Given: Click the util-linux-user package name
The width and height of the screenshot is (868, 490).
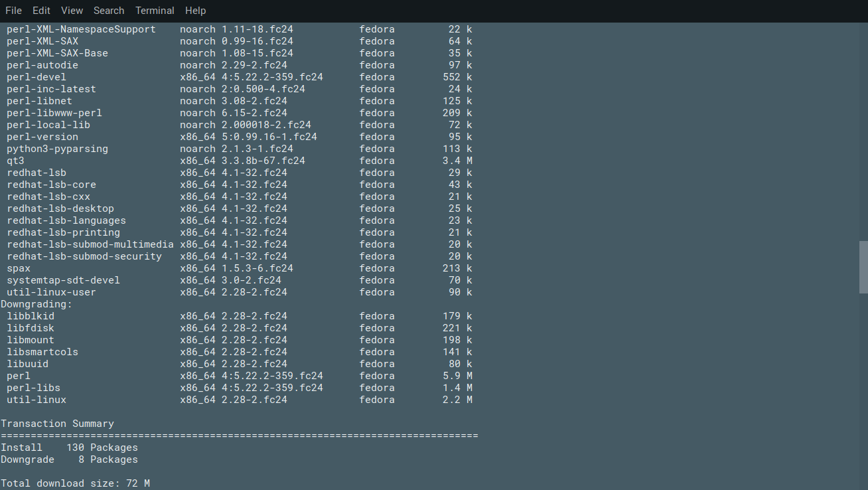Looking at the screenshot, I should (x=51, y=292).
